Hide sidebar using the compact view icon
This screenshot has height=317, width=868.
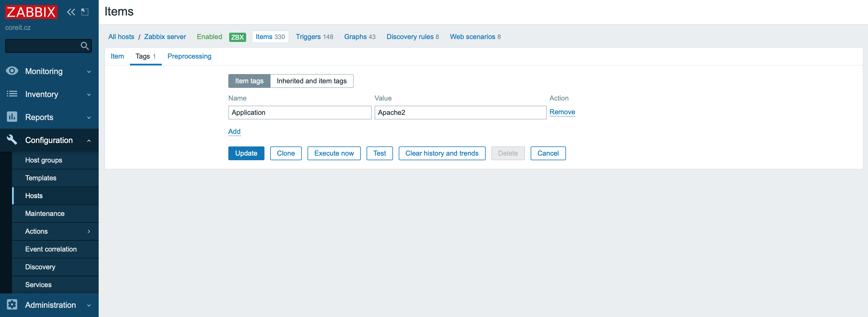pyautogui.click(x=85, y=12)
